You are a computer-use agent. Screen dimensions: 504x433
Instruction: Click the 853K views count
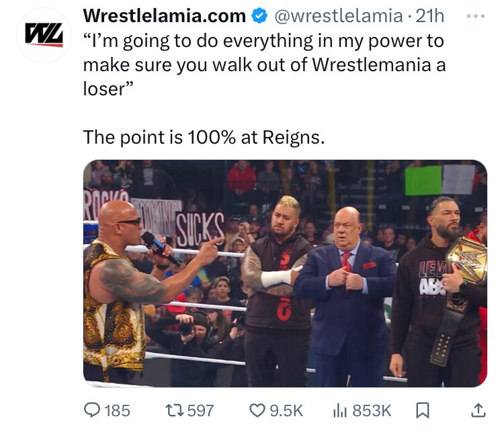click(x=372, y=411)
